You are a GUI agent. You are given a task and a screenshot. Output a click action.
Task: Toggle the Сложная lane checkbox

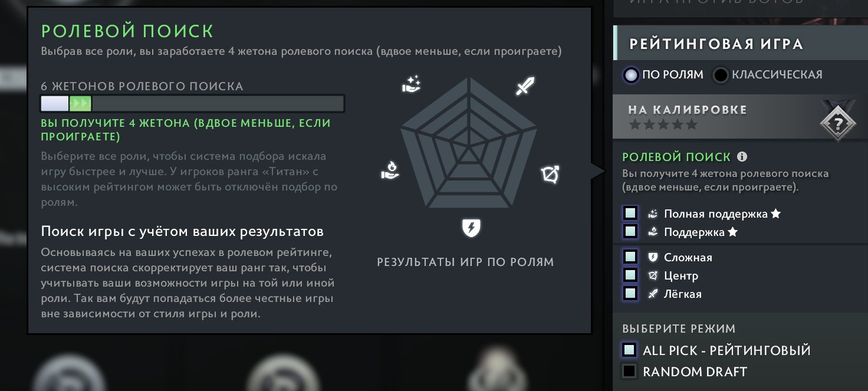[x=630, y=257]
